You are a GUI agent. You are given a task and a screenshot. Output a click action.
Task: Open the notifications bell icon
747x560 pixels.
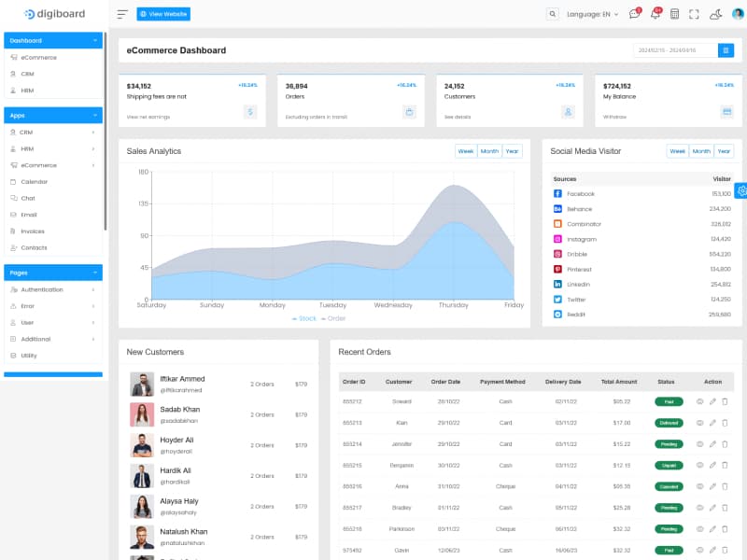[654, 14]
